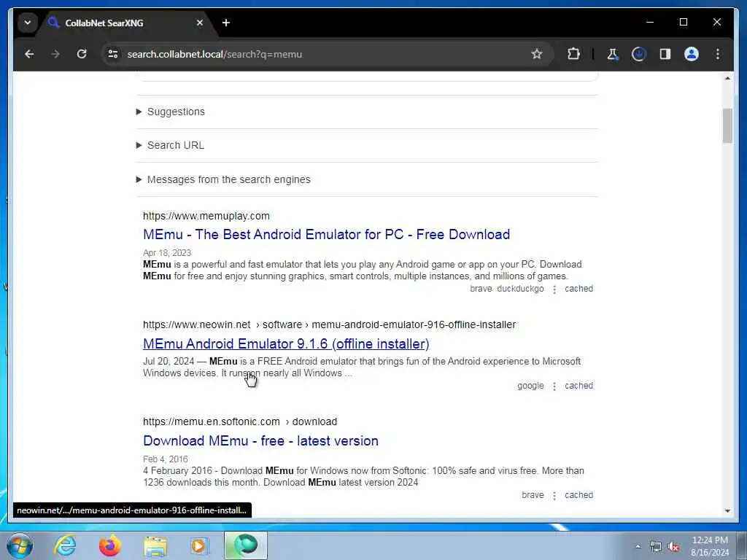747x560 pixels.
Task: Bookmark this page with the star icon
Action: [537, 54]
